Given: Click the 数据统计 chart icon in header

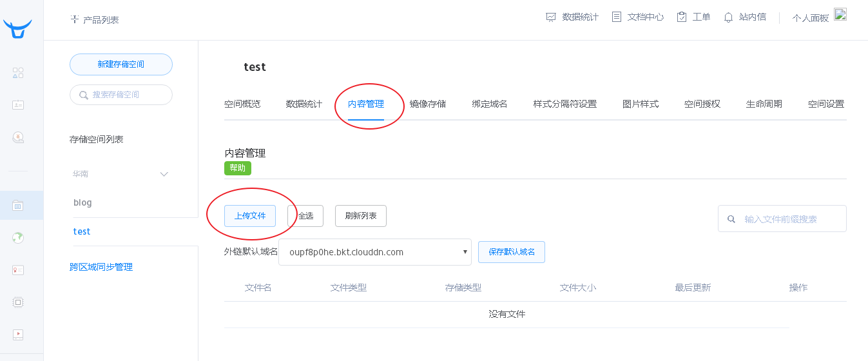Looking at the screenshot, I should pos(551,17).
